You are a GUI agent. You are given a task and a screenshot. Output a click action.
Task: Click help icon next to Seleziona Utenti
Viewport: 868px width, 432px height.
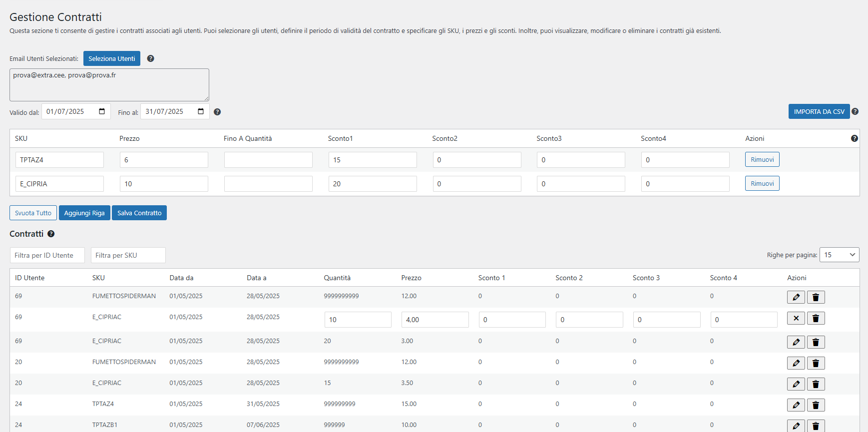click(150, 58)
